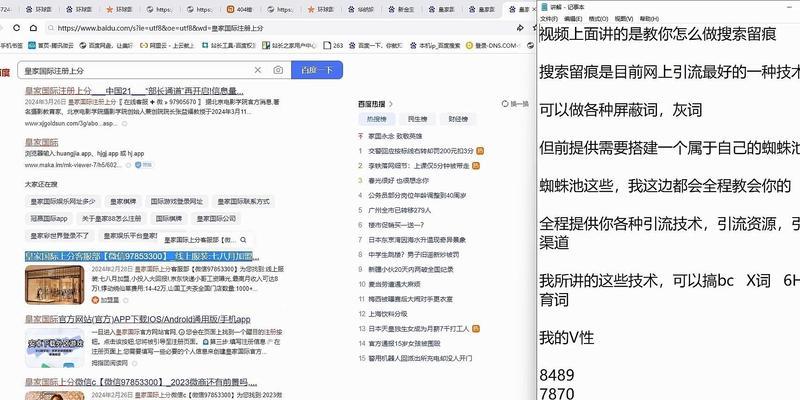
Task: Open Notepad 查看(V) menu
Action: pos(623,19)
